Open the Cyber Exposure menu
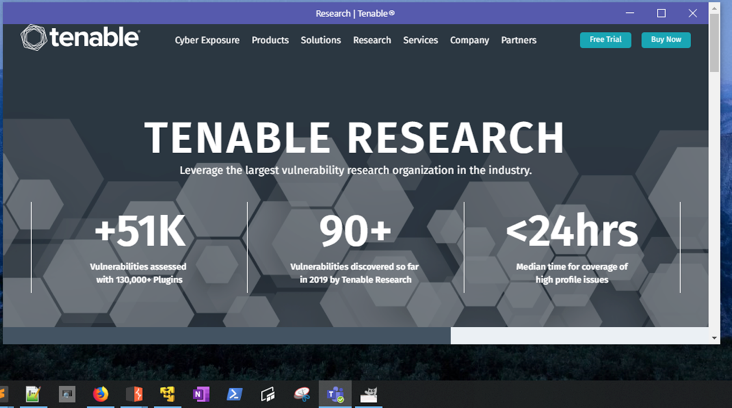 coord(207,40)
